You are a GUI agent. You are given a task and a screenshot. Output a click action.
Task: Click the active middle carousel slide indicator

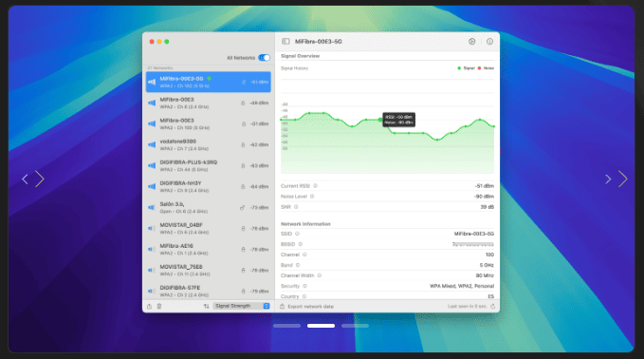[x=321, y=326]
